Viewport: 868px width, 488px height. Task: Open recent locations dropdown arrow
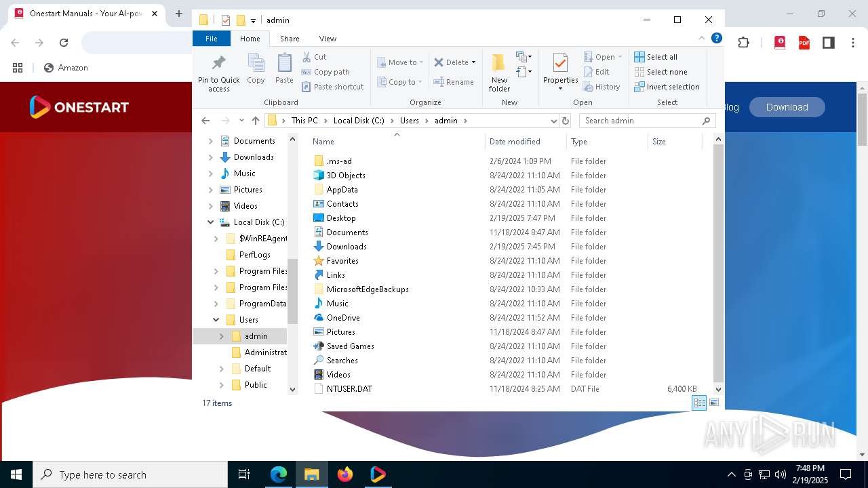(x=241, y=121)
